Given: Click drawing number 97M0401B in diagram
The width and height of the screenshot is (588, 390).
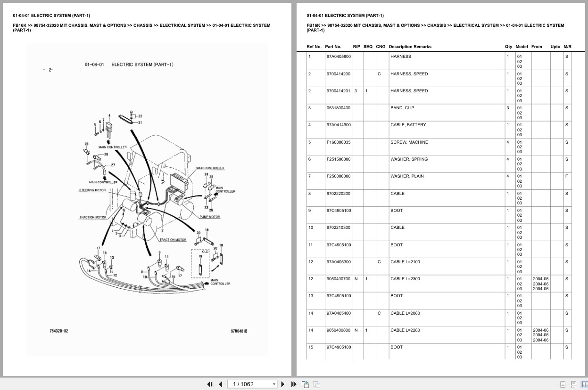Looking at the screenshot, I should pos(239,331).
